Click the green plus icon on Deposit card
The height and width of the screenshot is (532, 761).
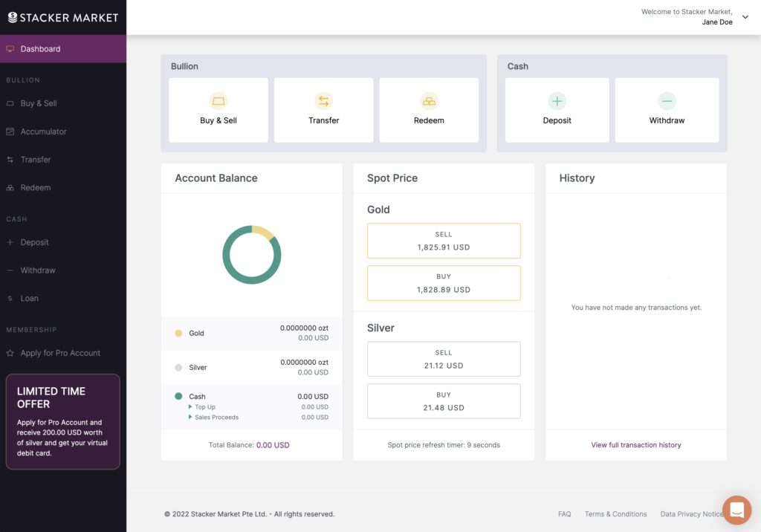557,101
